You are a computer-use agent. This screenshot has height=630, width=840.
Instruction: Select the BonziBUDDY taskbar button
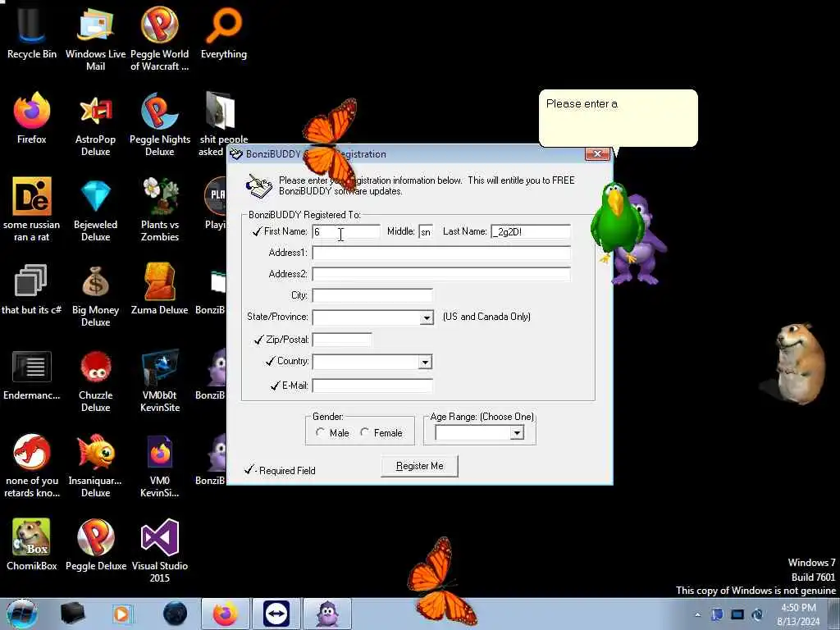327,614
